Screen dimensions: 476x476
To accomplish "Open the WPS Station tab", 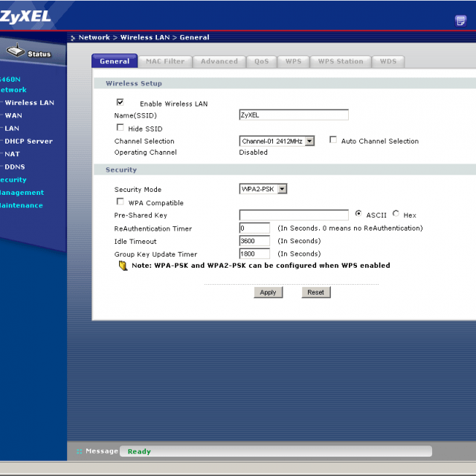I will [x=341, y=62].
